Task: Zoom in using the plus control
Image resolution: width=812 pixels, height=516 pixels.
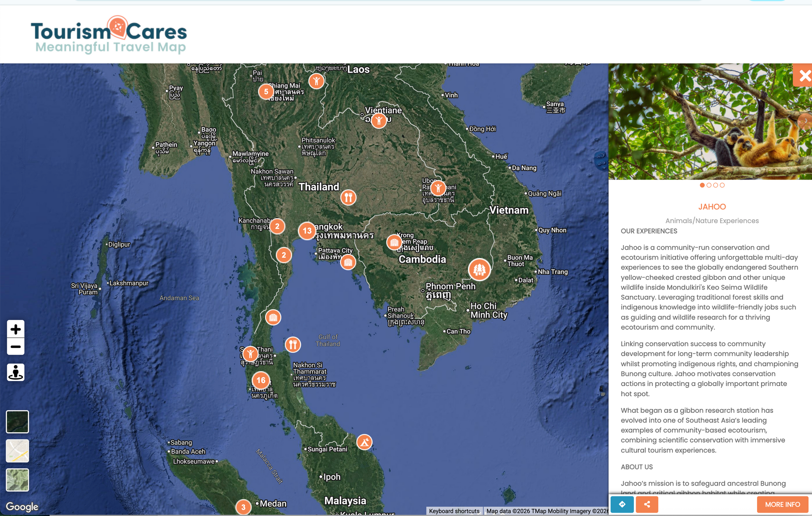Action: coord(15,329)
